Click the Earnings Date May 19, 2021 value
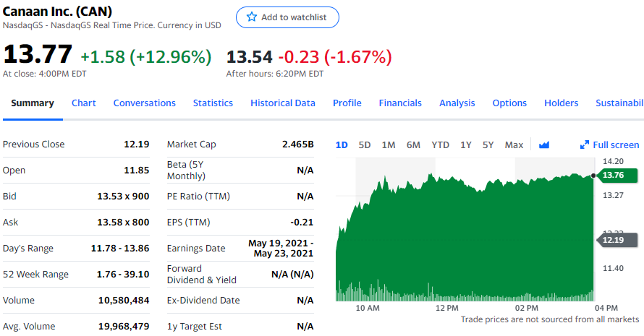 tap(281, 248)
